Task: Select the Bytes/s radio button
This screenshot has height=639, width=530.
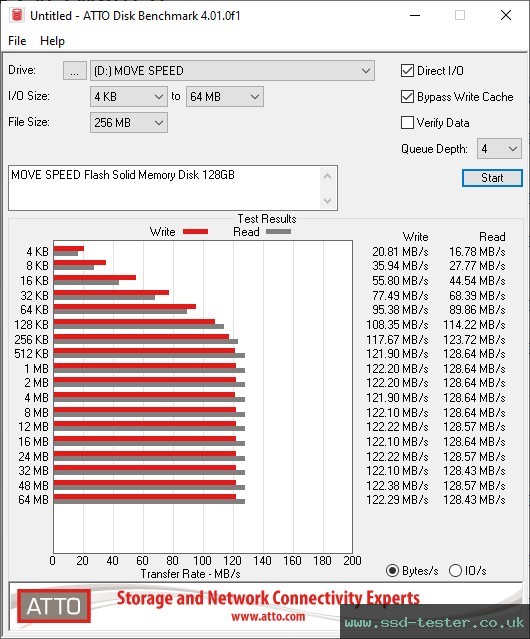Action: (392, 571)
